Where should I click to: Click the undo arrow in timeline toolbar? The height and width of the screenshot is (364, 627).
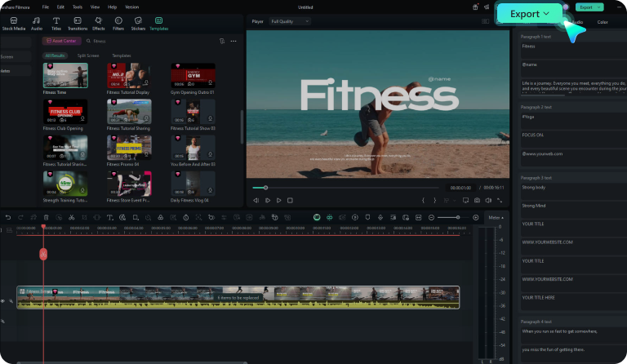[8, 217]
